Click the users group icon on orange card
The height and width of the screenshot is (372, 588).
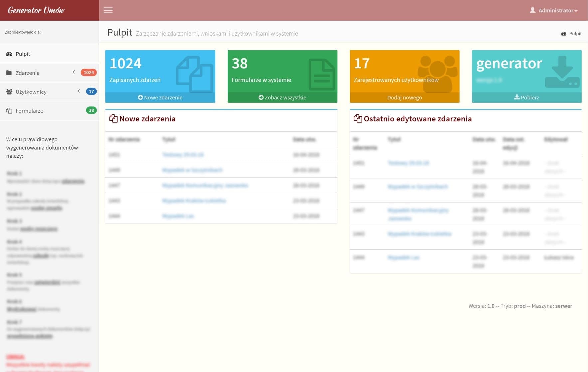437,74
